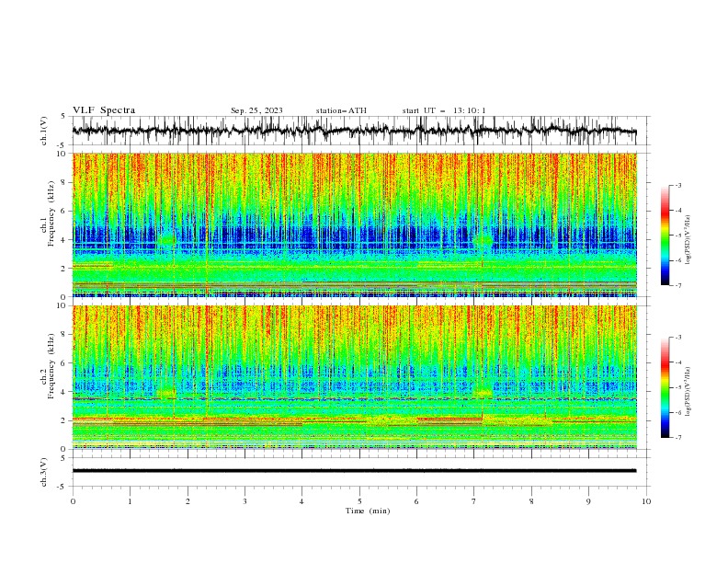Click the 'ch.3(V)' waveform axis label

pos(44,472)
